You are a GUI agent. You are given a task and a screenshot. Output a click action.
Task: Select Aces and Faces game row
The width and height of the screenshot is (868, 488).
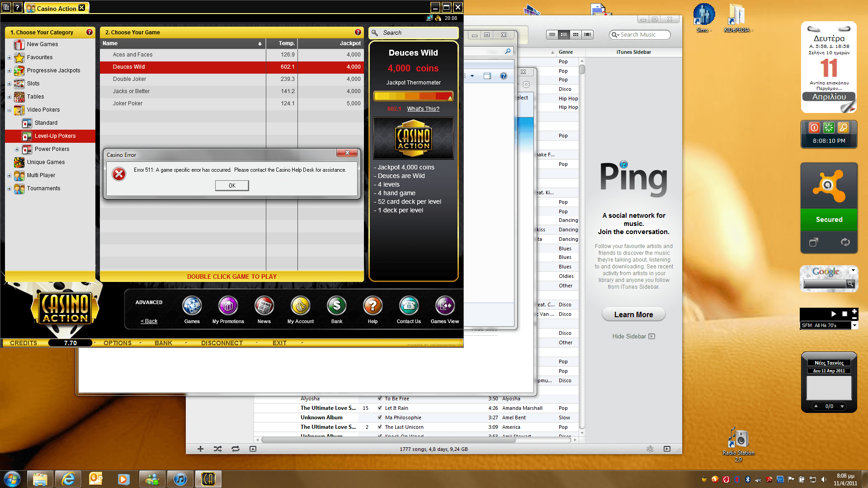[231, 55]
